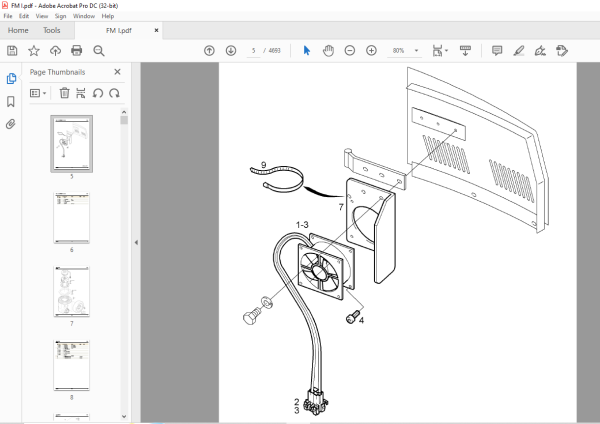Open the Help menu
This screenshot has height=424, width=600.
[108, 16]
